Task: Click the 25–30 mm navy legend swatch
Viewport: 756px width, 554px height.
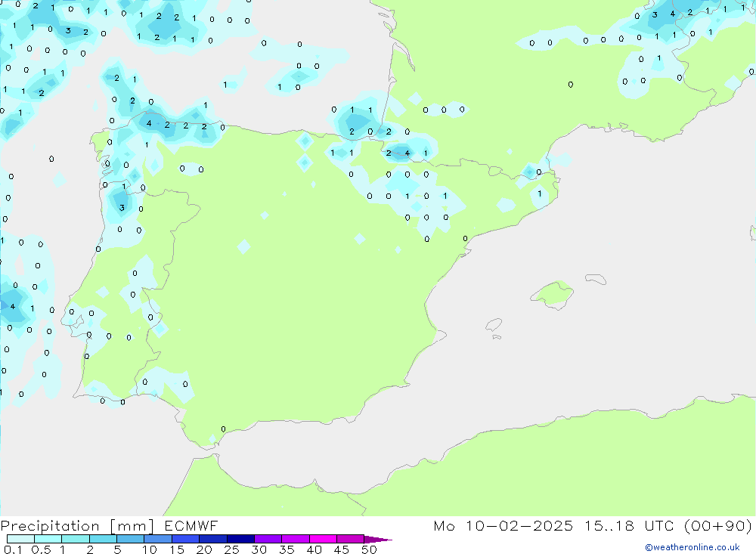Action: click(240, 539)
